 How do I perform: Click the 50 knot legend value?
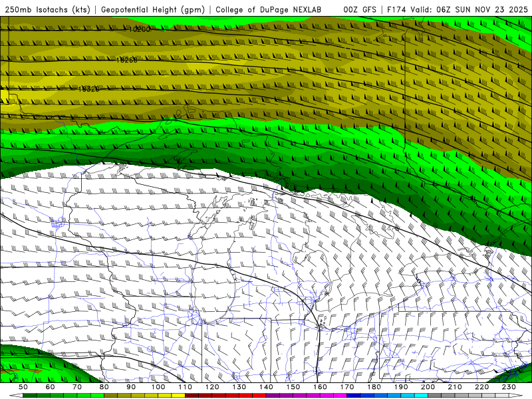click(23, 387)
